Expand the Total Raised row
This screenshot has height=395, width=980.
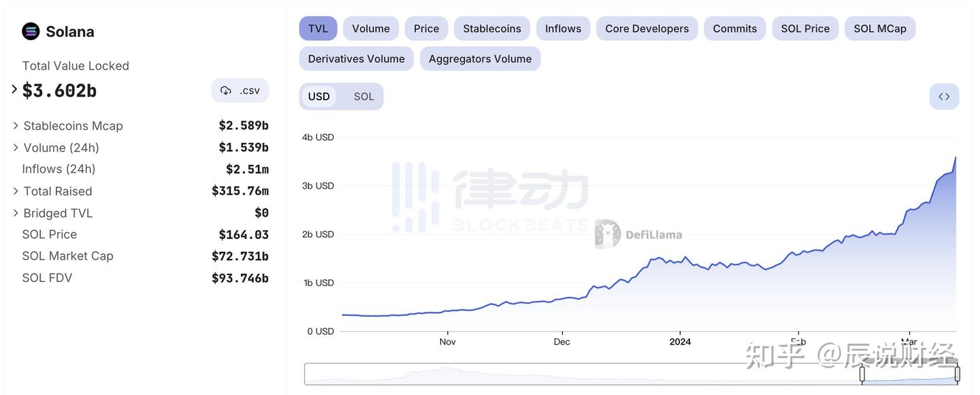click(x=16, y=191)
